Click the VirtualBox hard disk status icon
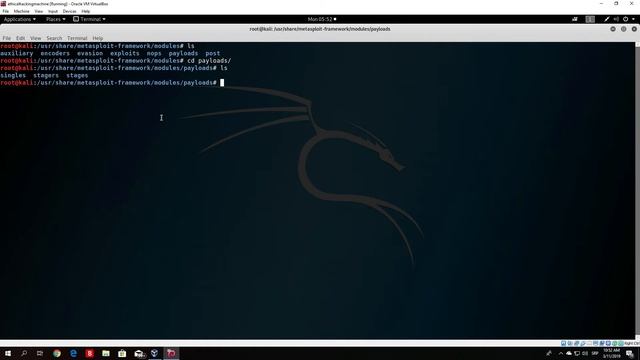The width and height of the screenshot is (640, 360). (563, 343)
